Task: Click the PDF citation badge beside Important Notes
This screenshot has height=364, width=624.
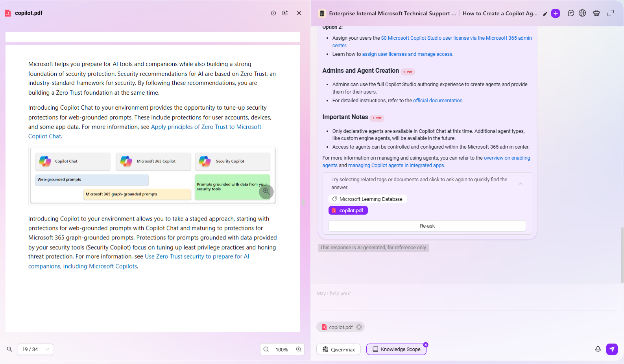Action: [377, 118]
